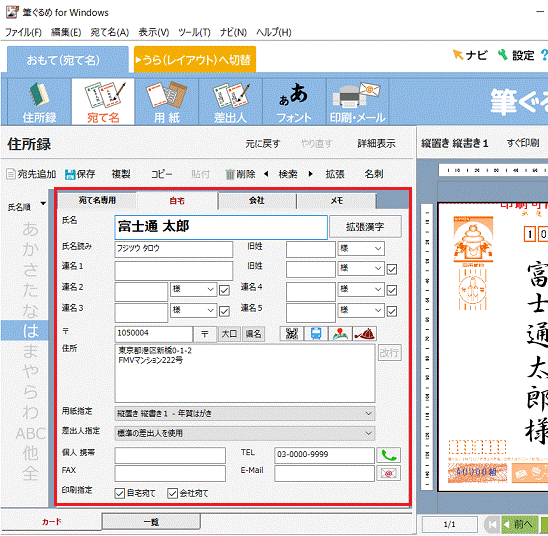Click into the 氏名 name field
The image size is (548, 536).
coord(221,227)
